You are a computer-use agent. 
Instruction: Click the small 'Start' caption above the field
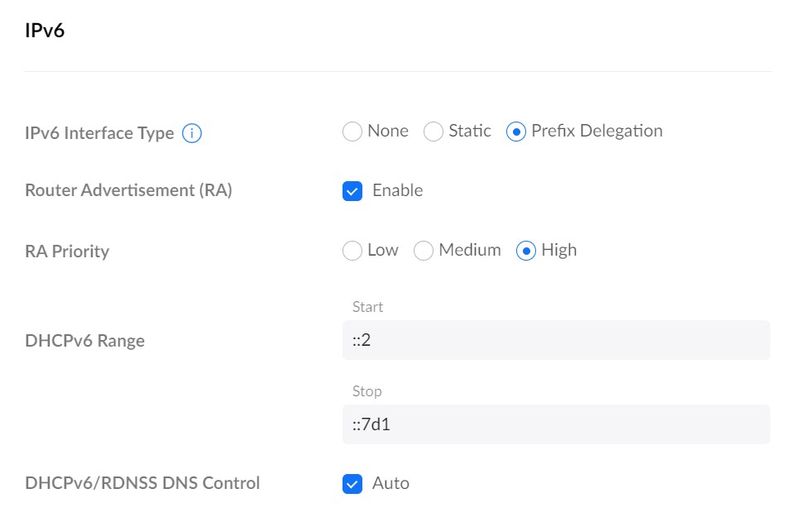tap(368, 307)
